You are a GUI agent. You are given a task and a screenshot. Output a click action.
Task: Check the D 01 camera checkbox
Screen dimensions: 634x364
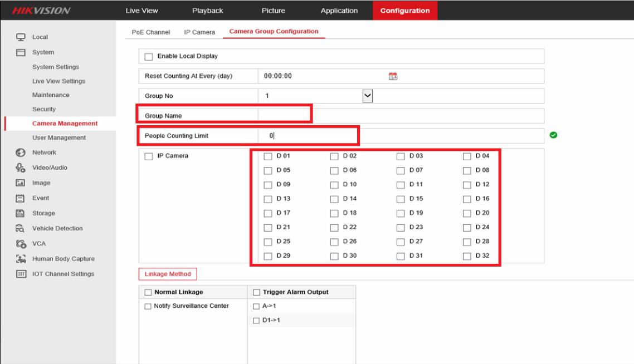(268, 156)
